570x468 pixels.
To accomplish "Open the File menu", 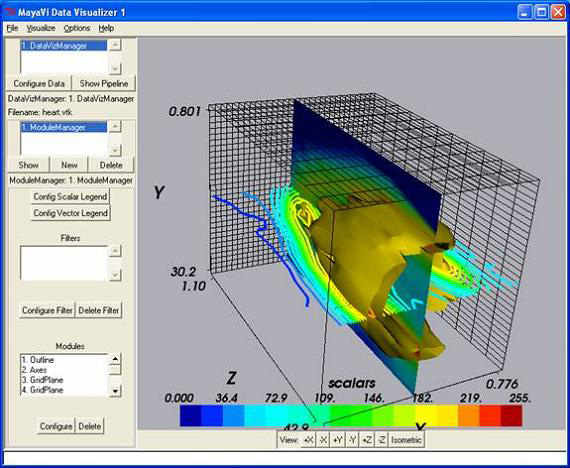I will 12,28.
